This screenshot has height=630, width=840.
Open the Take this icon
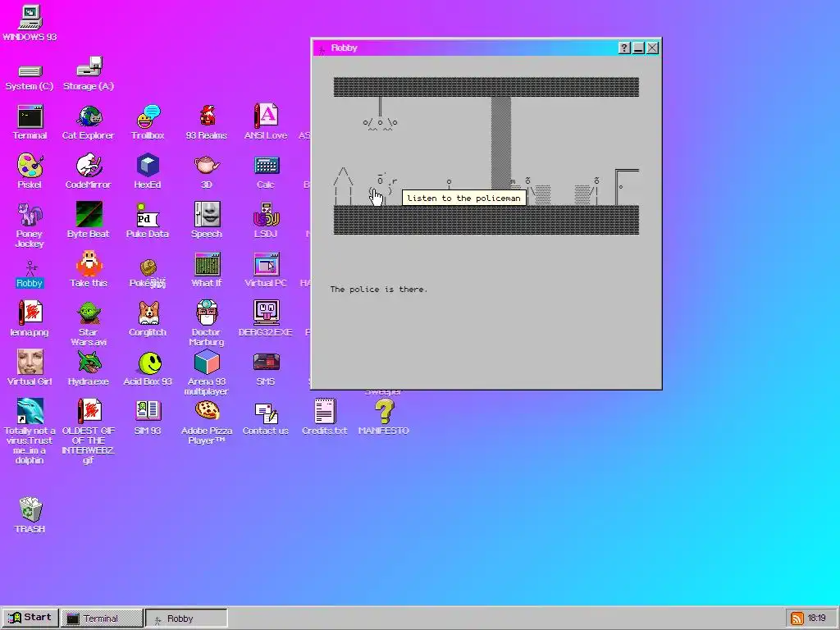(89, 269)
